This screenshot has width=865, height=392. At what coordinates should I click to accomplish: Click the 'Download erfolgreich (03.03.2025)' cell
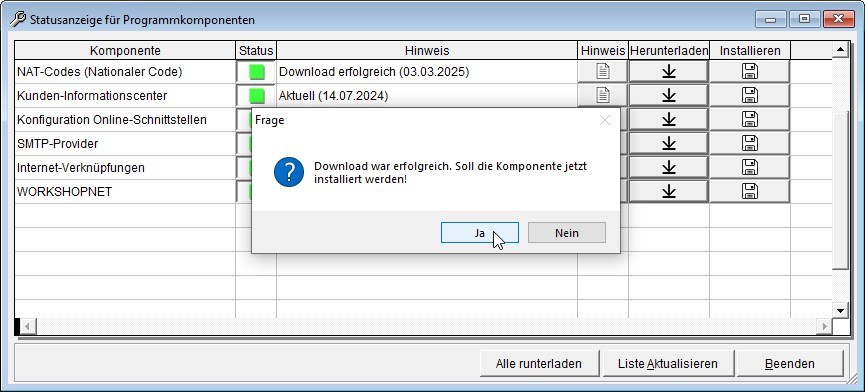tap(427, 72)
